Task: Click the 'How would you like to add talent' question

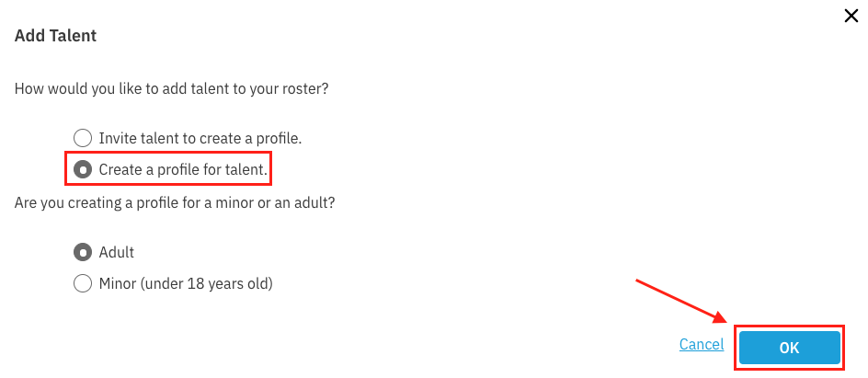Action: click(x=172, y=89)
